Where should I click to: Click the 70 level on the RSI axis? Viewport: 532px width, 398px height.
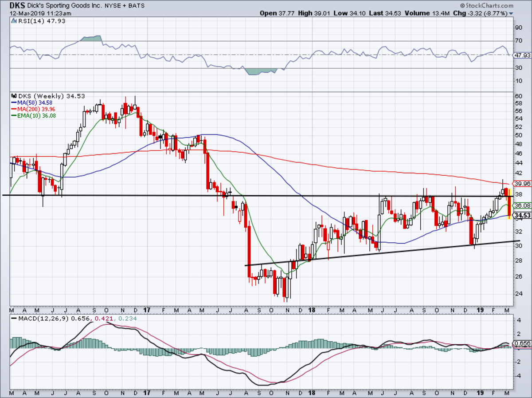[518, 41]
